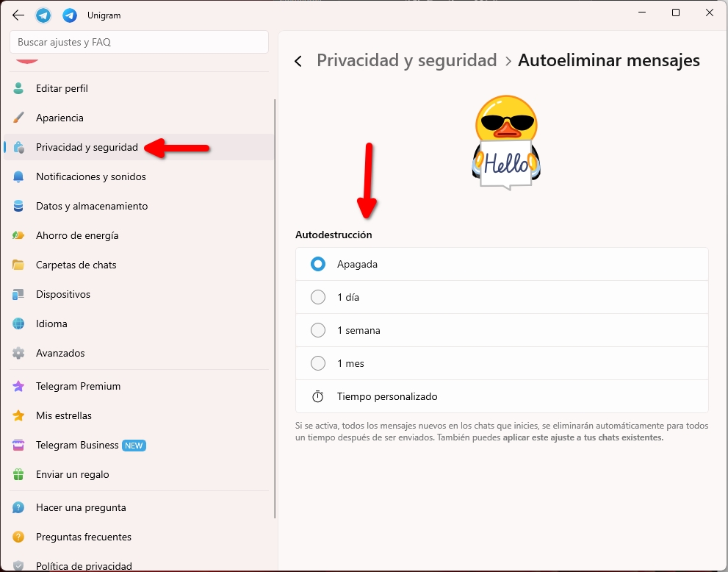Open Notificaciones y sonidos settings
This screenshot has width=728, height=572.
pos(139,176)
